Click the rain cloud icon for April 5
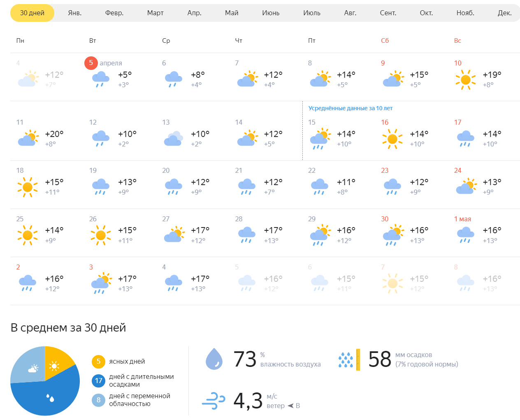This screenshot has width=520, height=420. pos(100,79)
